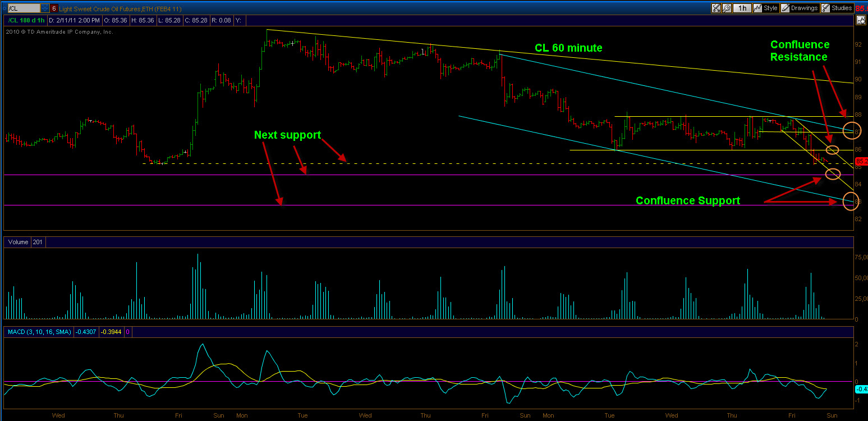The width and height of the screenshot is (868, 421).
Task: Click the 89 price axis label
Action: coord(858,97)
